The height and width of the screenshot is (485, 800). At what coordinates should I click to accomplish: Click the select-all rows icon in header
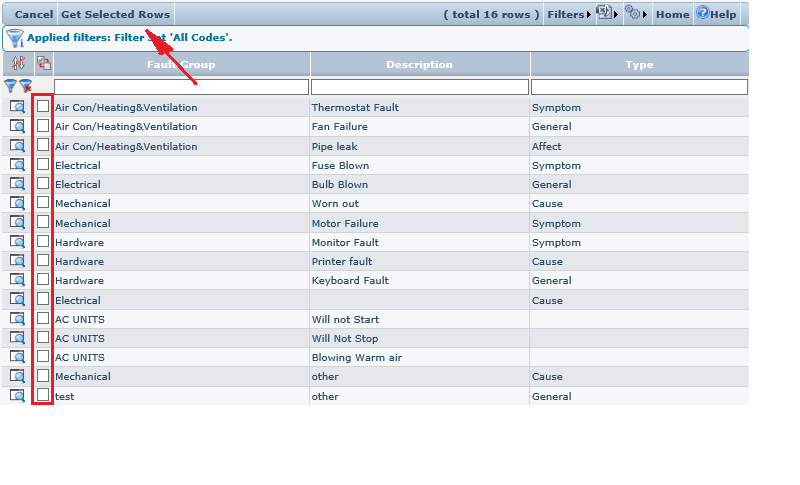[x=43, y=64]
